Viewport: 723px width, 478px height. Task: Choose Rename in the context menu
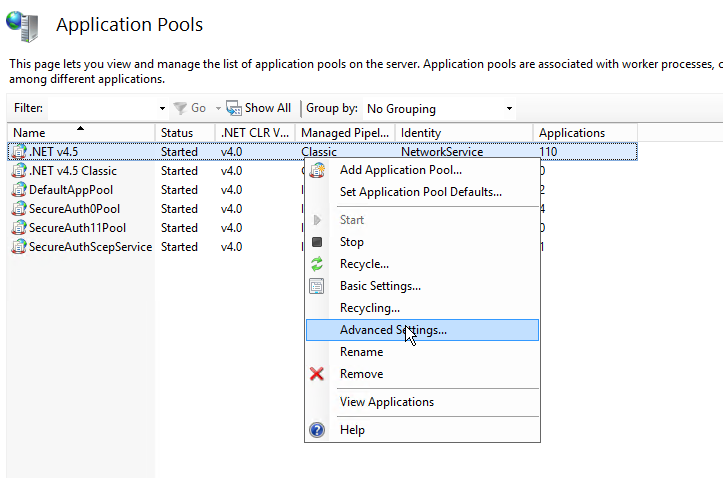click(422, 352)
